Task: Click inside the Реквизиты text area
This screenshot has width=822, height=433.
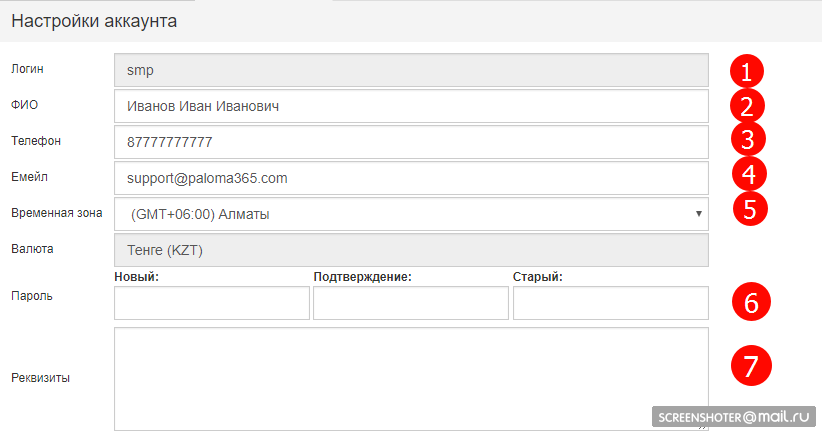Action: pyautogui.click(x=411, y=377)
